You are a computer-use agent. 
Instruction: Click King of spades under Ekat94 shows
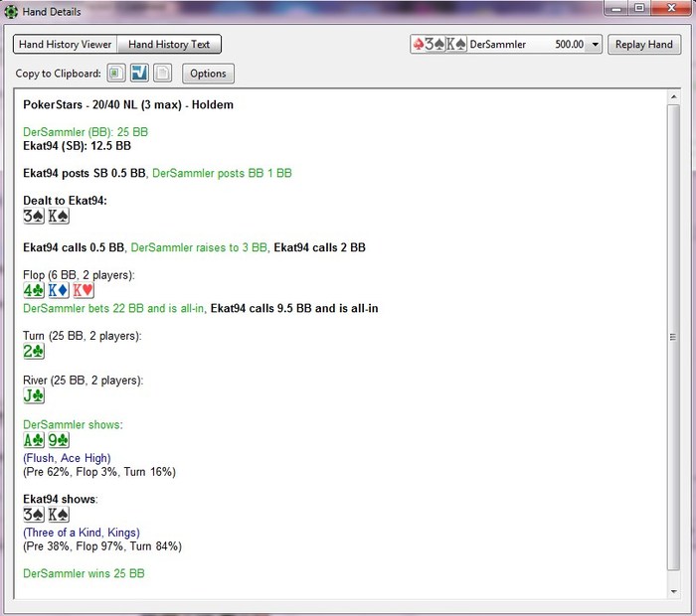coord(58,515)
